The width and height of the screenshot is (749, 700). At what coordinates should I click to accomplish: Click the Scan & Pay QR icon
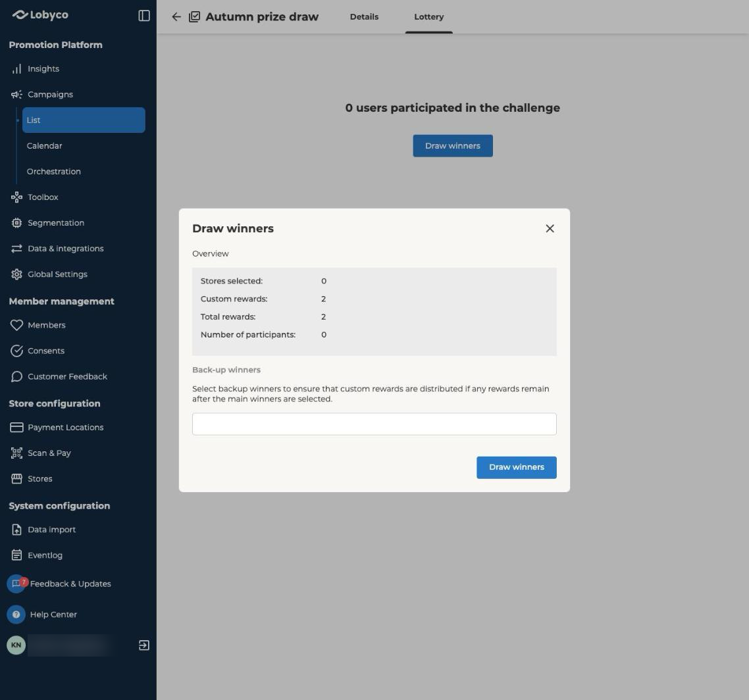point(16,453)
